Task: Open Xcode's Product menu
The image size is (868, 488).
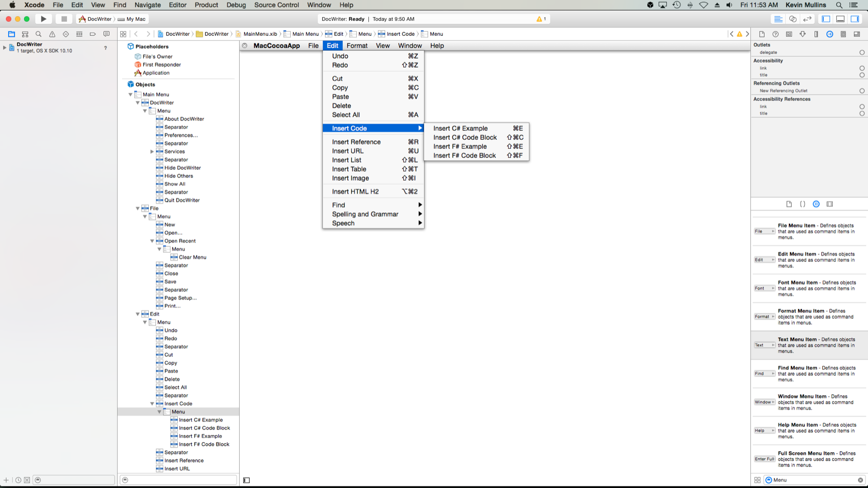Action: pos(206,5)
